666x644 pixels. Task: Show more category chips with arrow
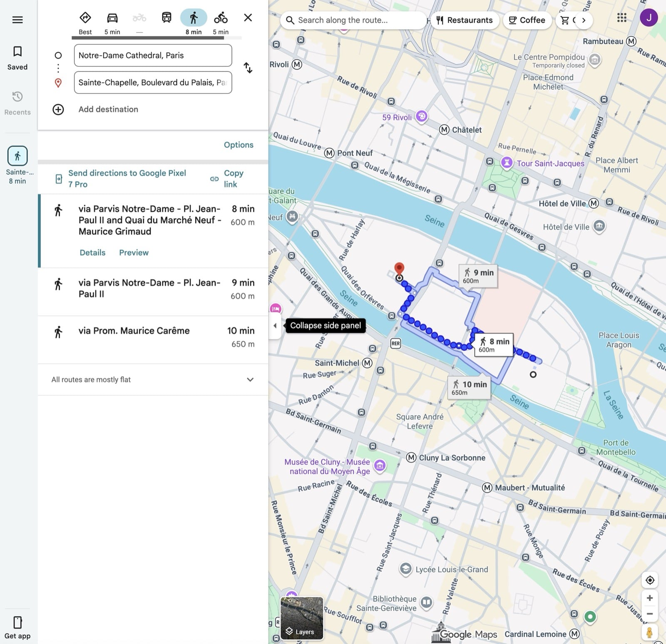584,20
